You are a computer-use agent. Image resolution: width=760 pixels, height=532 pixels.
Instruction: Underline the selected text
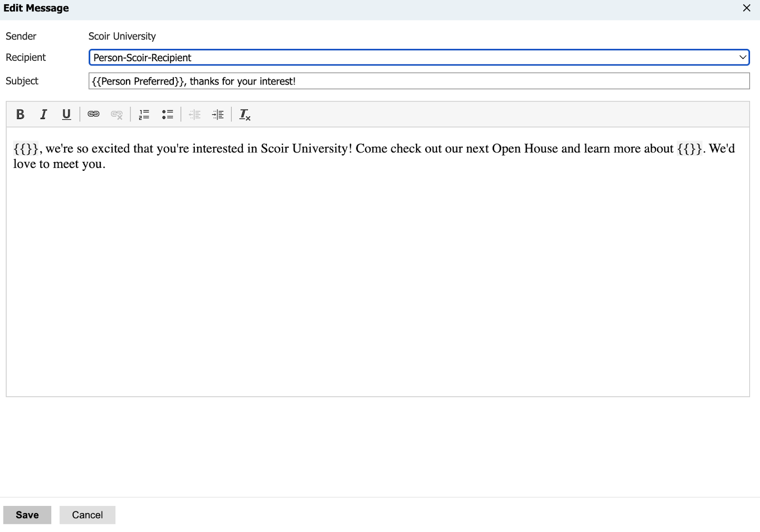[x=66, y=114]
